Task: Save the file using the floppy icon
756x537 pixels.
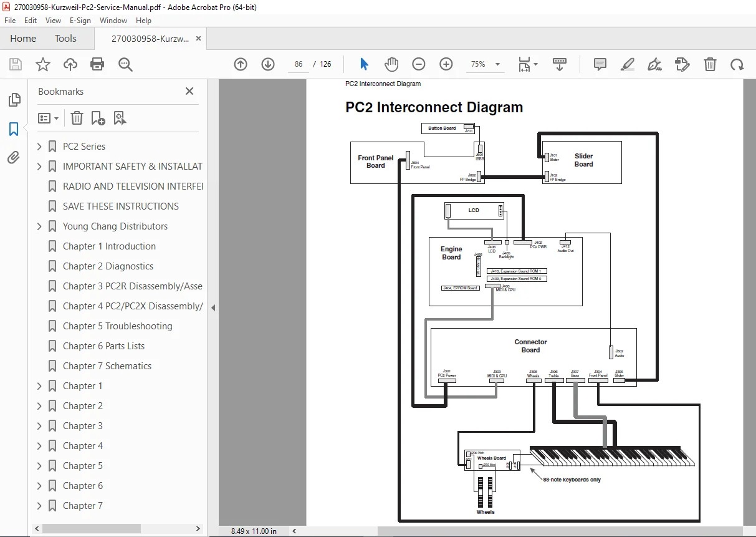Action: [16, 64]
